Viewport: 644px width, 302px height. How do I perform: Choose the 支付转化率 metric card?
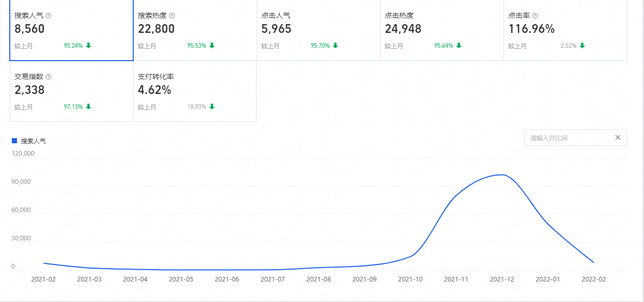coord(195,91)
